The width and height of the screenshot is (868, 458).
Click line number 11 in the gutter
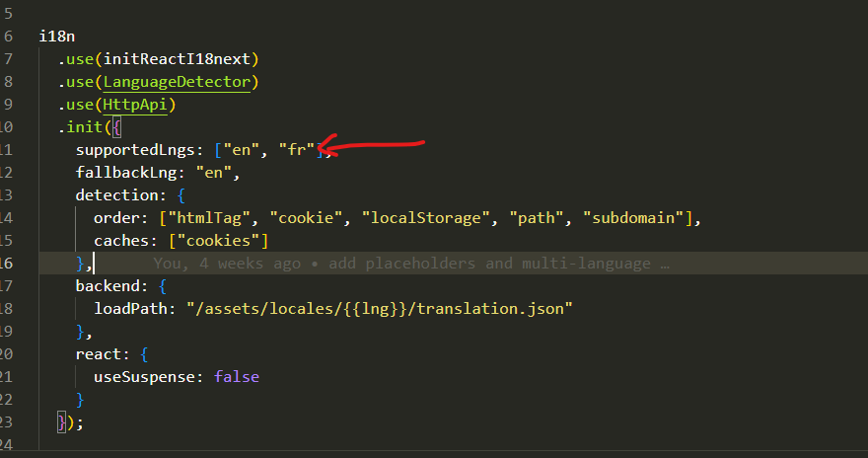coord(7,150)
